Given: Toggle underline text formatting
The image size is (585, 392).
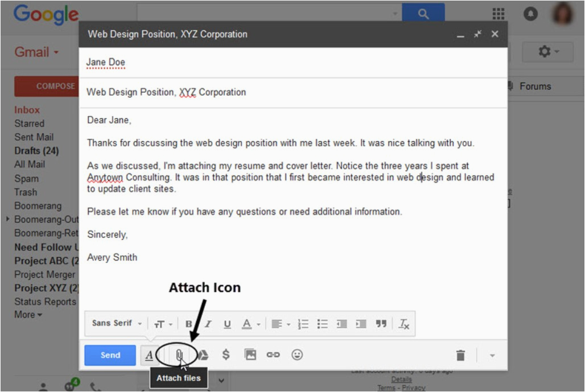Looking at the screenshot, I should pos(227,324).
